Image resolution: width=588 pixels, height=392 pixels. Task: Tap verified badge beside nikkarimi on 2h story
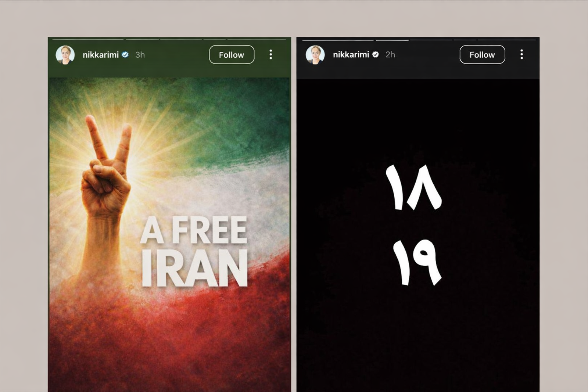376,55
